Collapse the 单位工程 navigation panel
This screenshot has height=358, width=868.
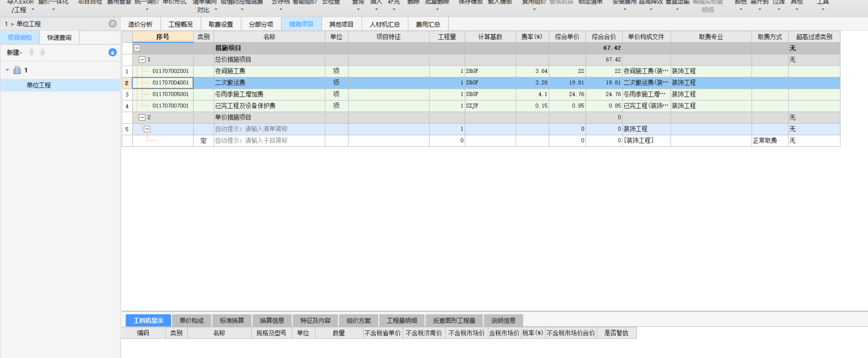coord(113,24)
